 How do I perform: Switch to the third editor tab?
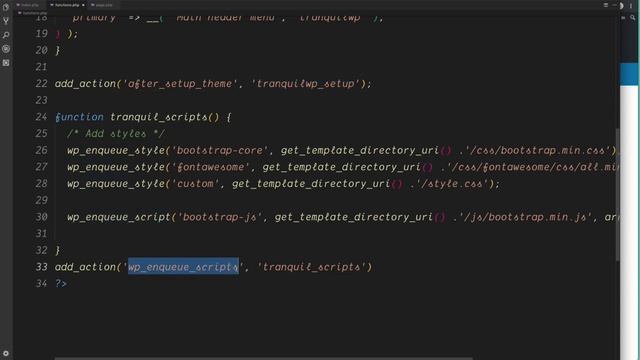click(x=103, y=5)
